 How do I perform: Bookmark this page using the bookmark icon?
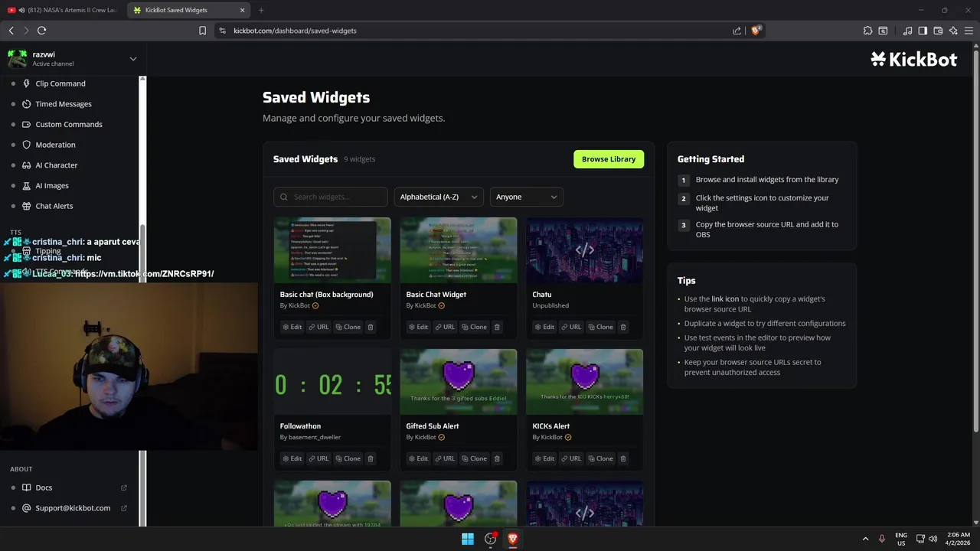pyautogui.click(x=202, y=31)
